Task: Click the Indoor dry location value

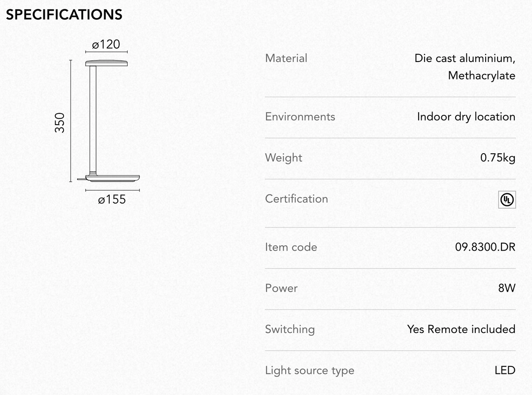Action: pos(466,116)
